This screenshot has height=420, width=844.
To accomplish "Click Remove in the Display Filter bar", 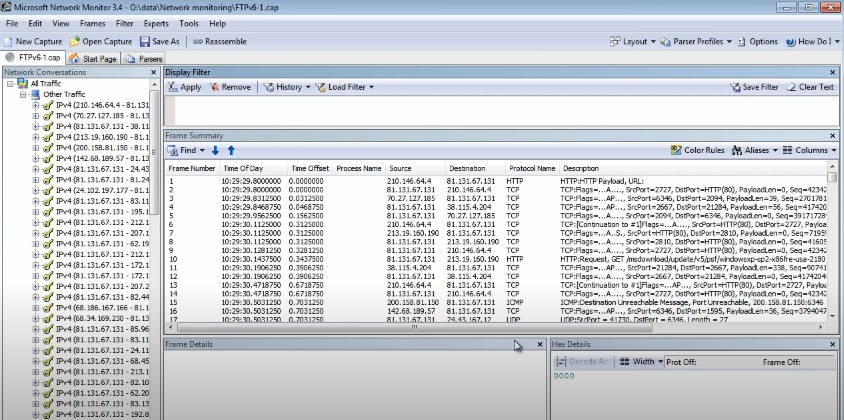I will [x=230, y=87].
